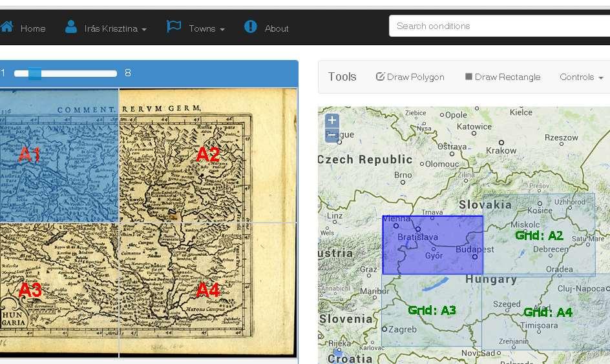Focus the Search conditions input field

click(x=500, y=26)
